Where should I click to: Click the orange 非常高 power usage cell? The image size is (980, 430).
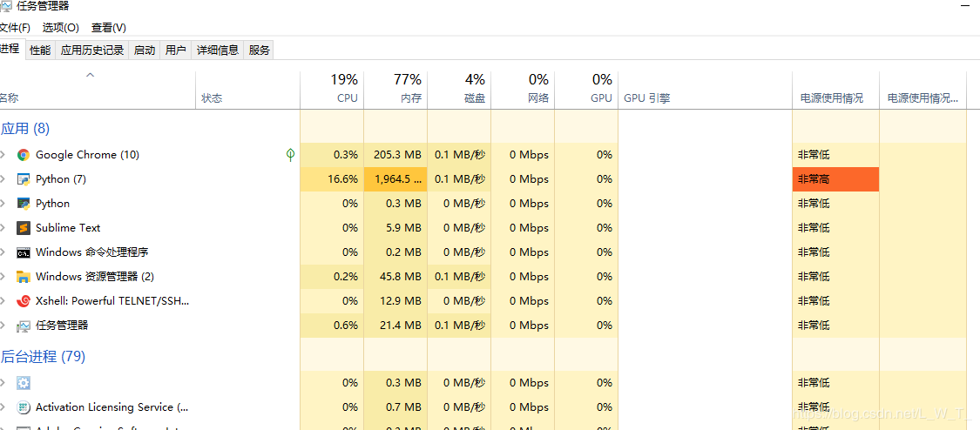(x=835, y=179)
